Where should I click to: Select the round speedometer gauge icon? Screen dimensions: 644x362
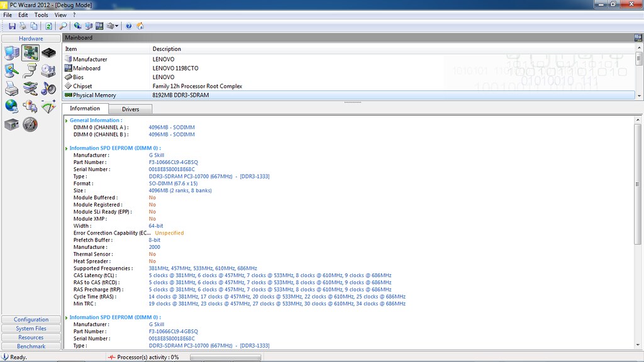pos(30,124)
